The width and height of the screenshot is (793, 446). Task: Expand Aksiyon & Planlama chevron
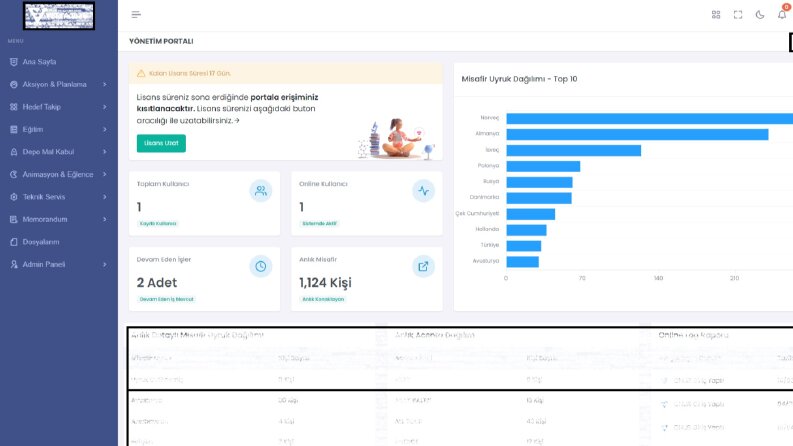105,84
